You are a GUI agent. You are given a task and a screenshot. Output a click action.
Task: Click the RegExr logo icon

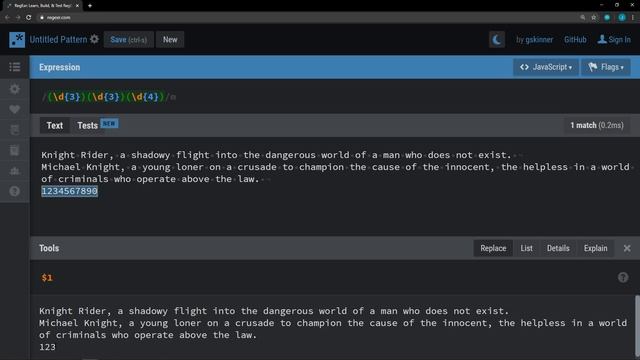pos(17,40)
